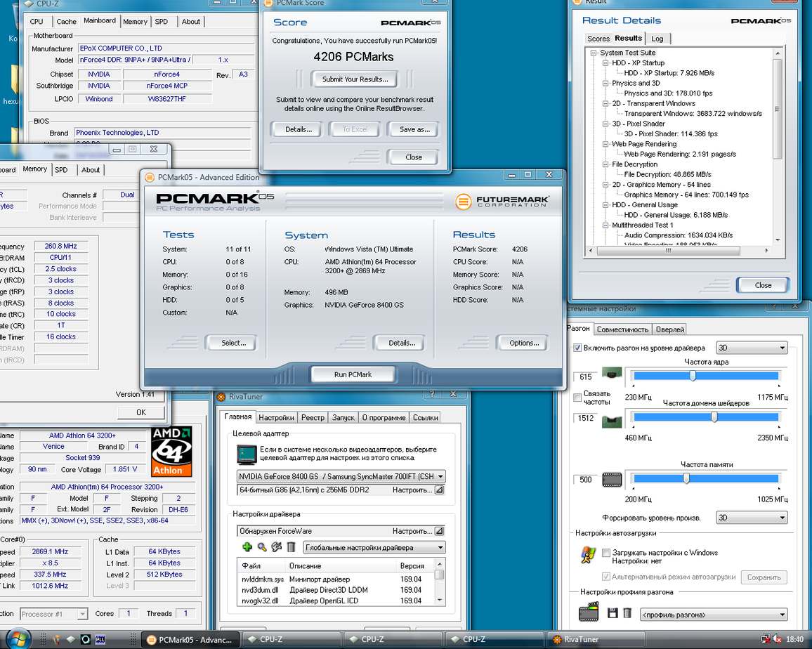The height and width of the screenshot is (649, 812).
Task: Click the AMD Athlon 64 logo in CPU-Z
Action: pos(171,452)
